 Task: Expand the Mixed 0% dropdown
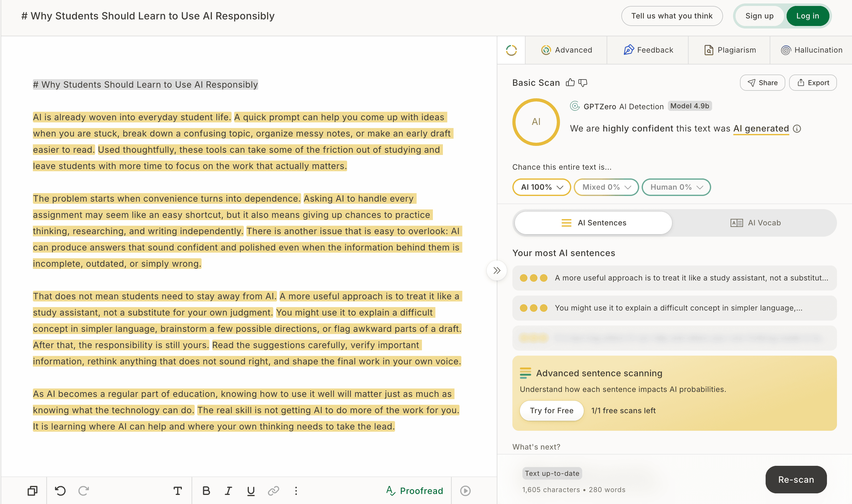pos(606,187)
